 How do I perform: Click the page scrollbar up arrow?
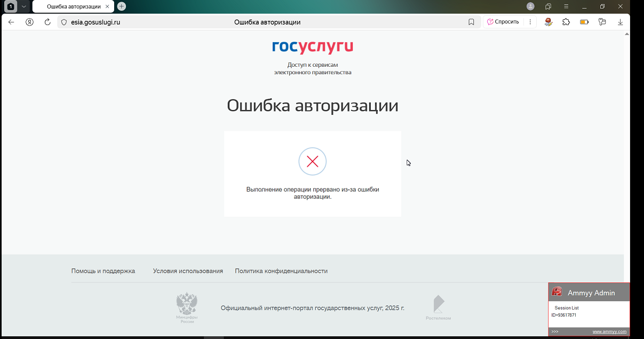click(x=627, y=34)
